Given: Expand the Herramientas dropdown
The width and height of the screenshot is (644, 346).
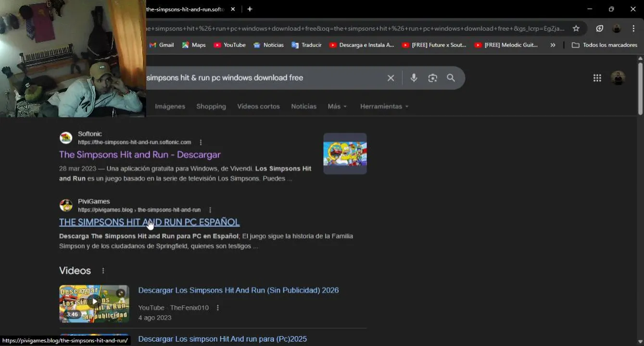Looking at the screenshot, I should [x=384, y=106].
